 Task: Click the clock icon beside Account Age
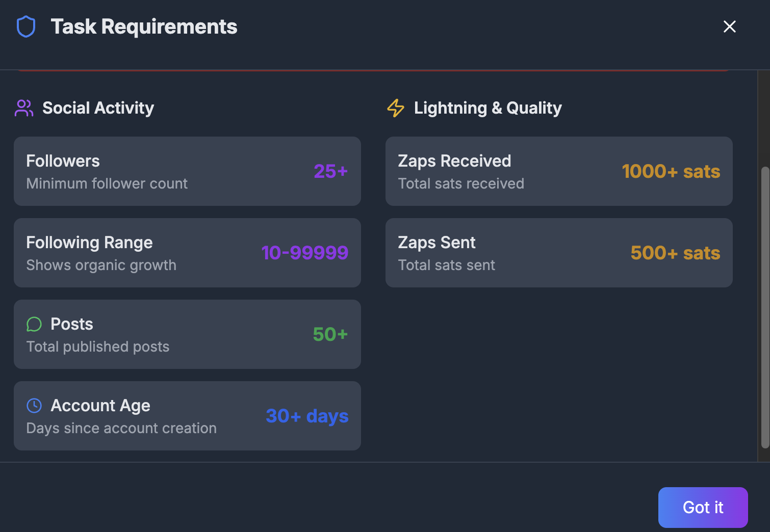click(x=34, y=406)
